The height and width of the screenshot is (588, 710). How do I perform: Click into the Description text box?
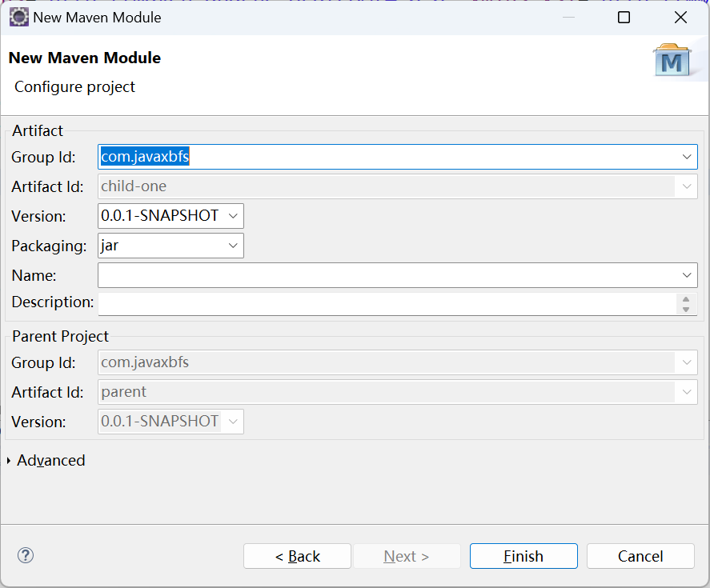tap(387, 303)
